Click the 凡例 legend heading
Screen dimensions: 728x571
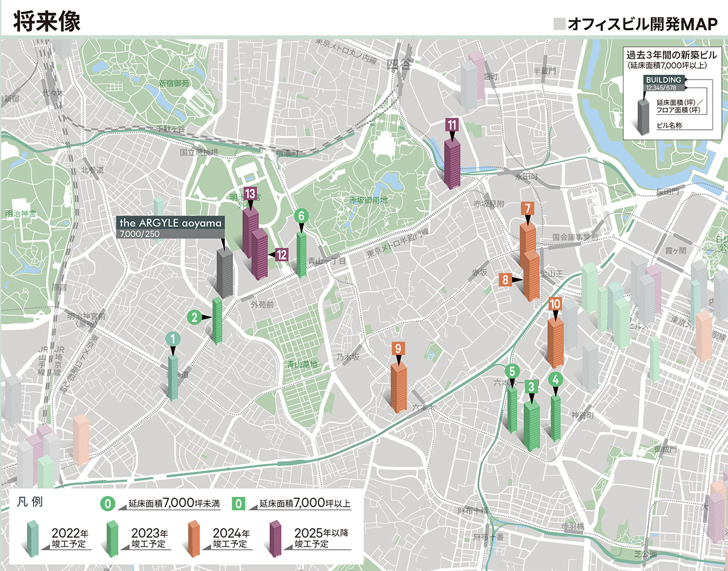[x=30, y=503]
